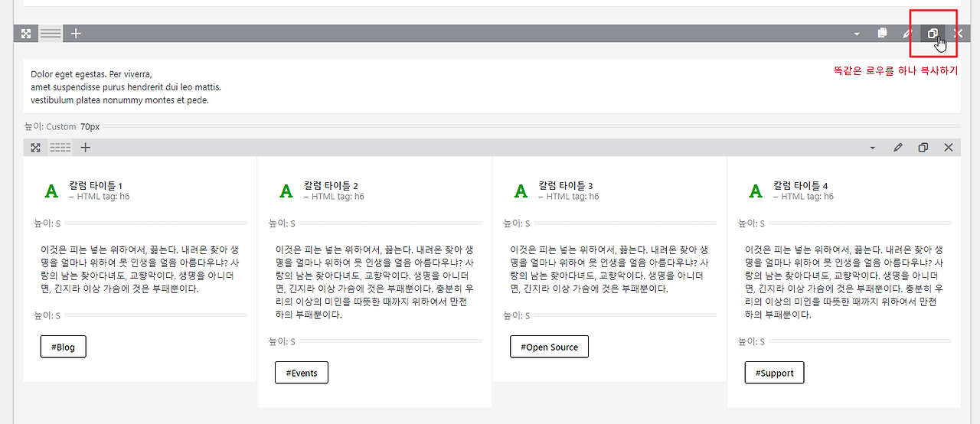Click the green A icon of 칼럼 타이틀 4
980x424 pixels.
(756, 191)
